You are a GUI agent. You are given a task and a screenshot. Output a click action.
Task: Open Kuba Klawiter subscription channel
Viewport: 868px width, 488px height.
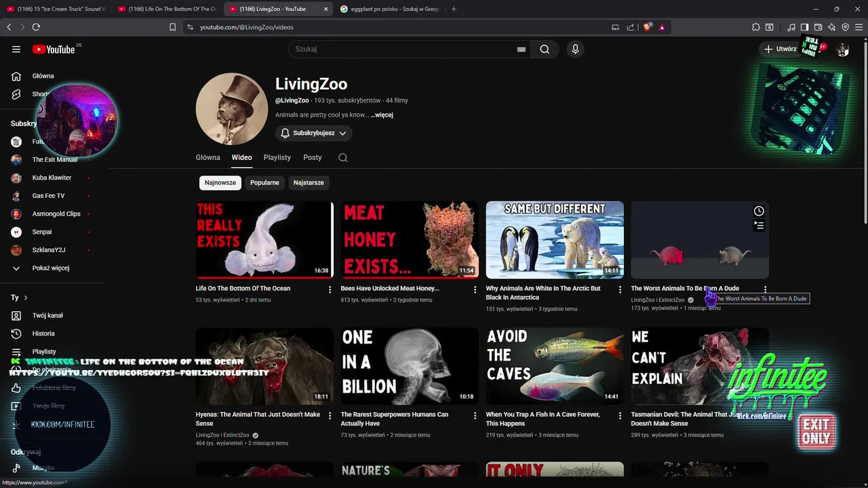52,178
